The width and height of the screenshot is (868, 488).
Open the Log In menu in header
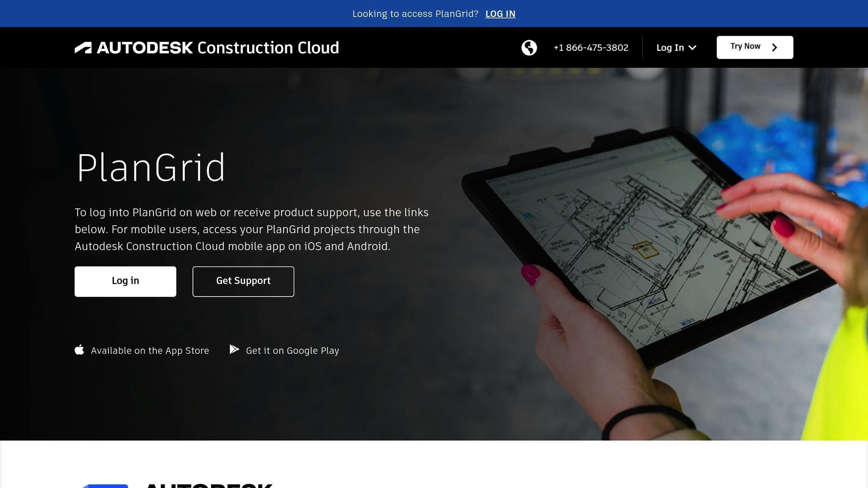(x=676, y=47)
